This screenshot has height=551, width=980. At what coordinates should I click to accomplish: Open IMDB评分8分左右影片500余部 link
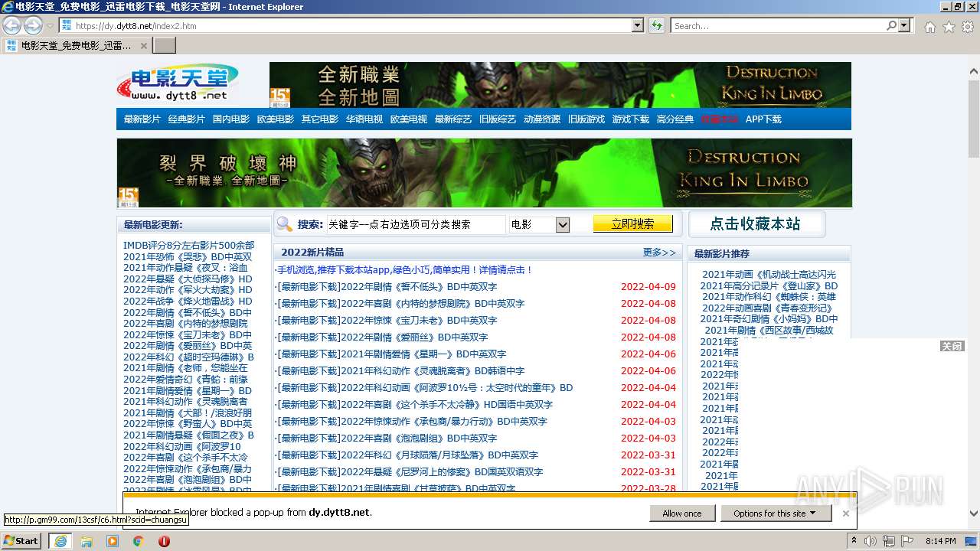189,246
